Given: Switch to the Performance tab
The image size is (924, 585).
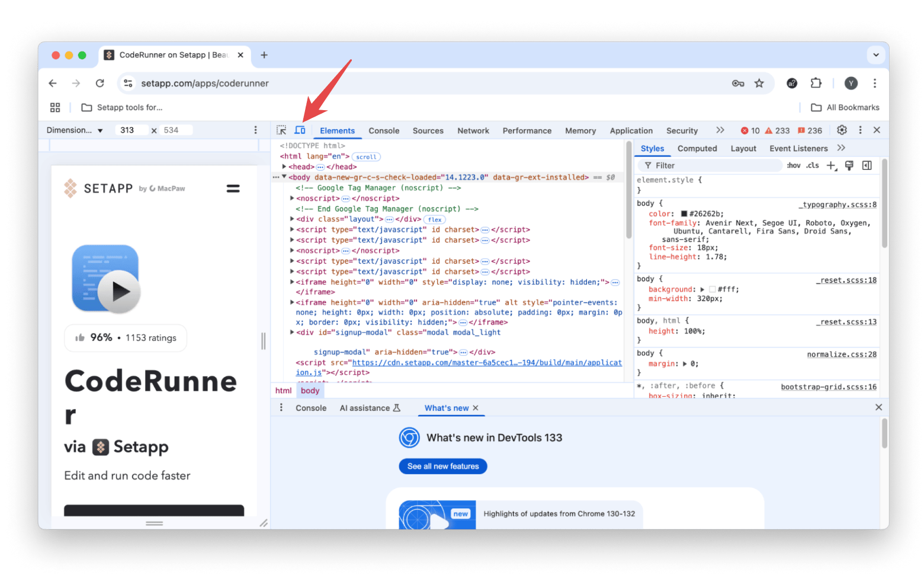Looking at the screenshot, I should pyautogui.click(x=527, y=131).
